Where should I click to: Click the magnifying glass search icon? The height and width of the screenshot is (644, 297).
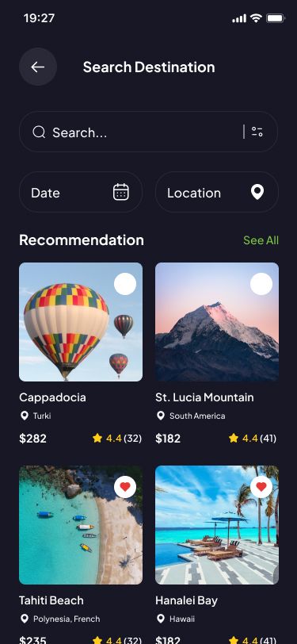(x=39, y=132)
